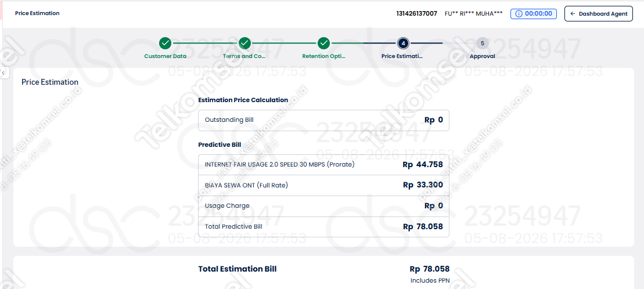This screenshot has height=289, width=644.
Task: Click customer number 131426137007
Action: coord(416,13)
